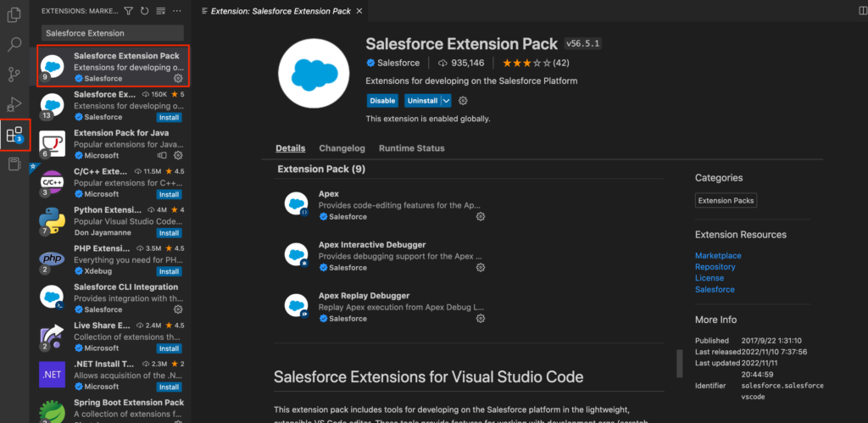Click the Extensions icon in activity bar
The image size is (868, 423).
[14, 134]
